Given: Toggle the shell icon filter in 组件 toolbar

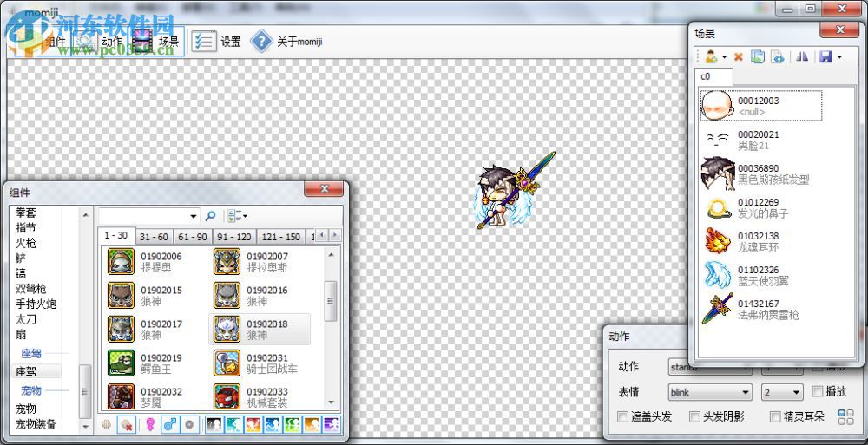Looking at the screenshot, I should pos(107,425).
